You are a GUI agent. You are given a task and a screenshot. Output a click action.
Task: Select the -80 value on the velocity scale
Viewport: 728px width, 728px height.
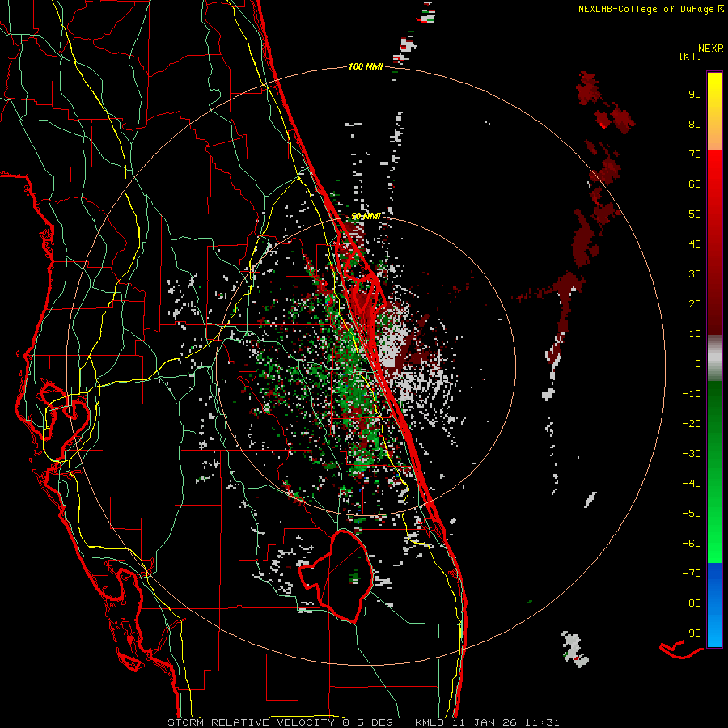tap(692, 603)
